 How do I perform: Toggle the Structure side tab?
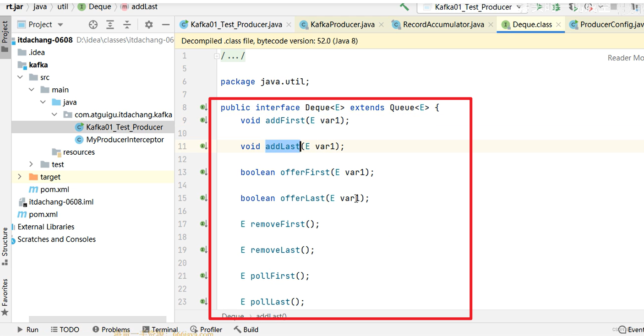coord(5,246)
